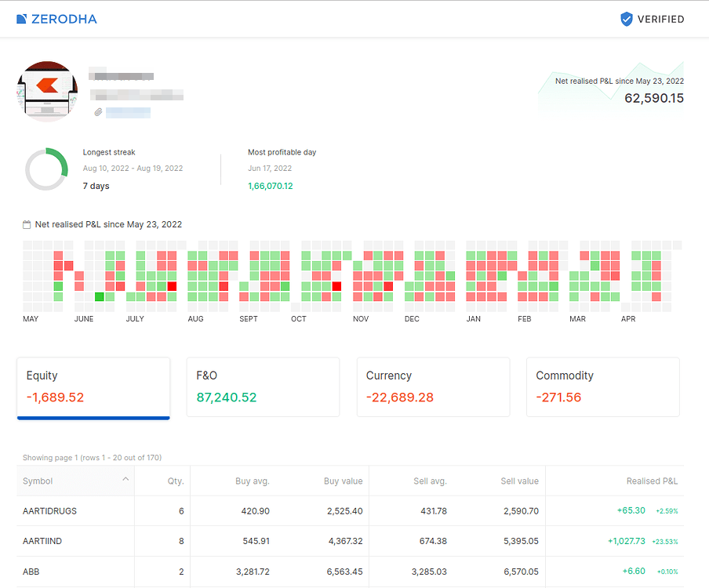Click the calendar icon beside Net realised P&L
Viewport: 709px width, 588px height.
point(27,225)
